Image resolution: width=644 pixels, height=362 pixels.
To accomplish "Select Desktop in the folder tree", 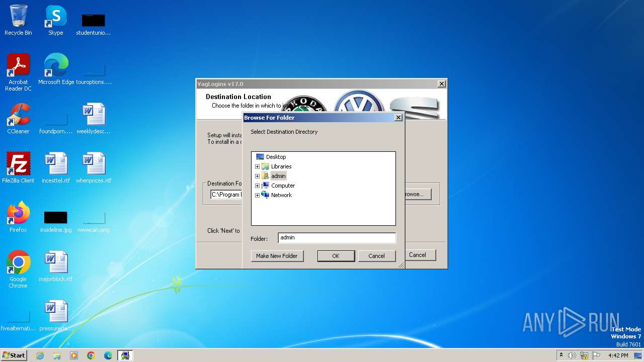I will [276, 157].
